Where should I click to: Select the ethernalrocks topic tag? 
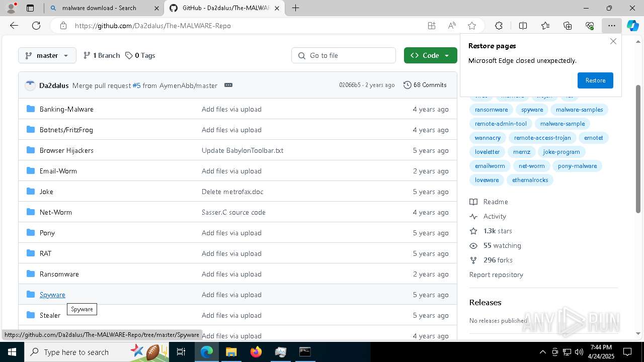(x=530, y=180)
